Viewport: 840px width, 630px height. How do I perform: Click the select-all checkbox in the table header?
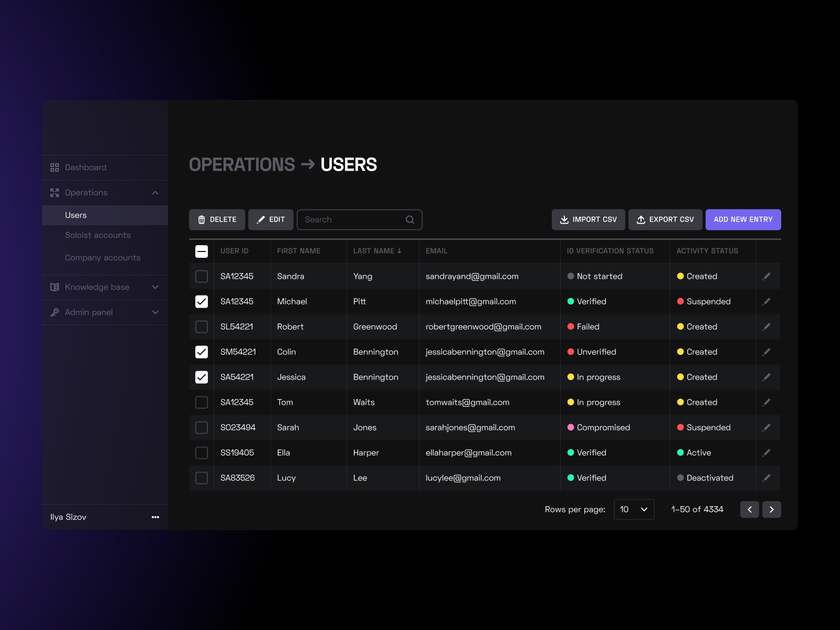[201, 251]
